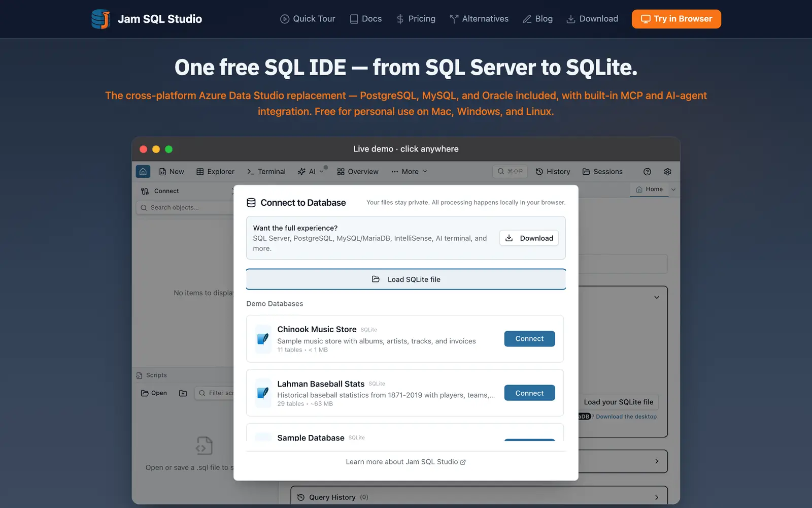Open the Download the desktop link

(626, 417)
